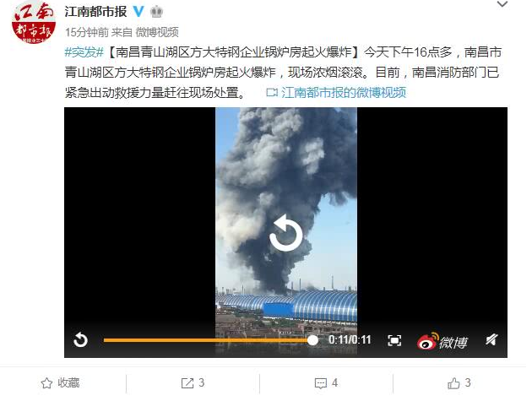Expand the post options chevron

(x=502, y=4)
